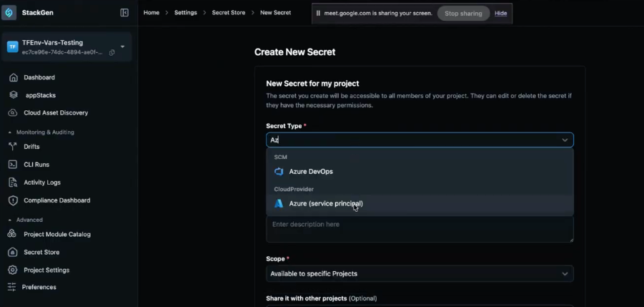
Task: Click the Activity Logs icon
Action: coord(13,182)
